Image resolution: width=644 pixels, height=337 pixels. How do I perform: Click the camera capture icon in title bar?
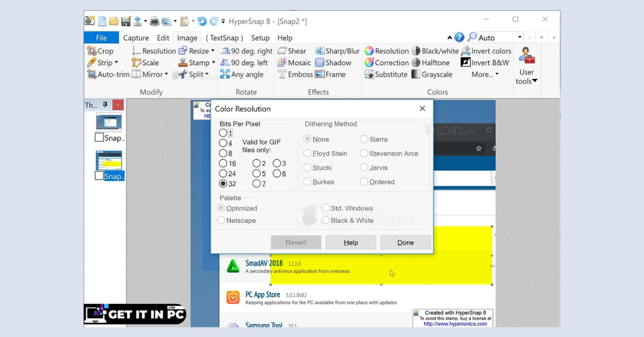90,21
